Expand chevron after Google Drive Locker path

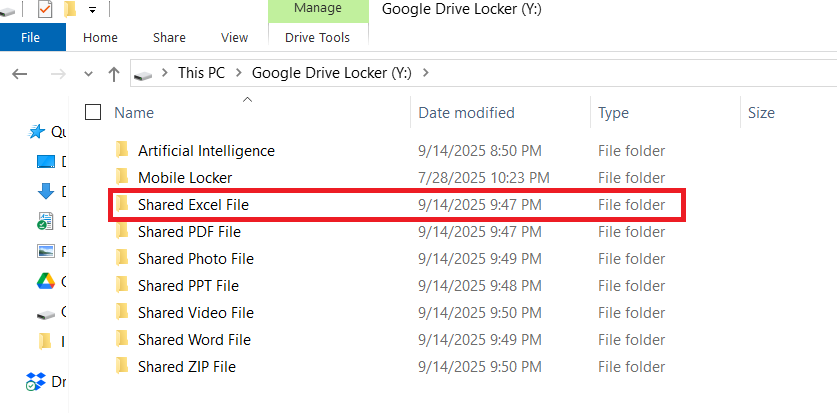point(426,73)
